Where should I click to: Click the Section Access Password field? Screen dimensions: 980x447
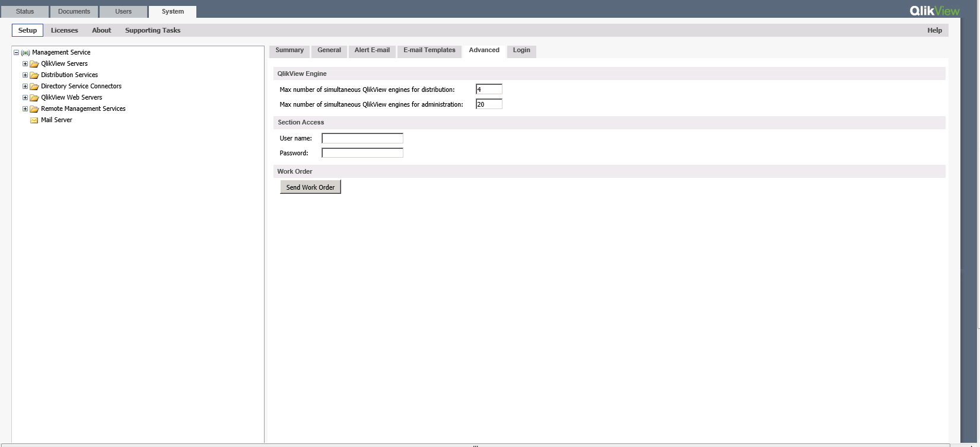click(x=362, y=153)
